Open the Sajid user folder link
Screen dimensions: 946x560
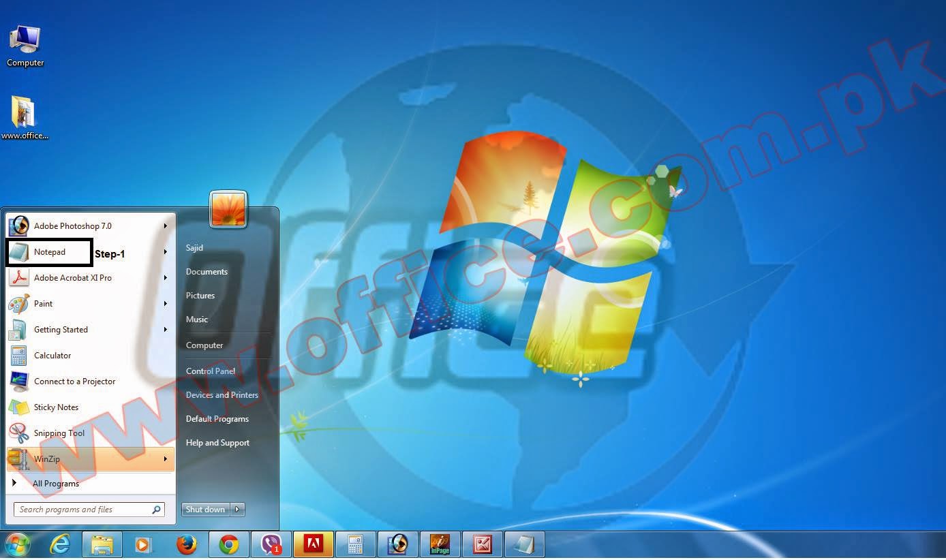point(194,248)
